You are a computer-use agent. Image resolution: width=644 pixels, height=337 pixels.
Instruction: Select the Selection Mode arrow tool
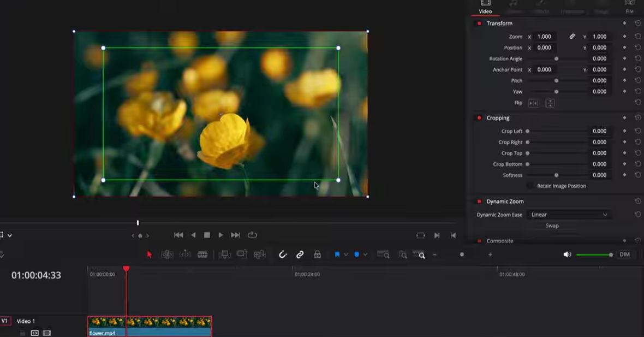(x=150, y=255)
